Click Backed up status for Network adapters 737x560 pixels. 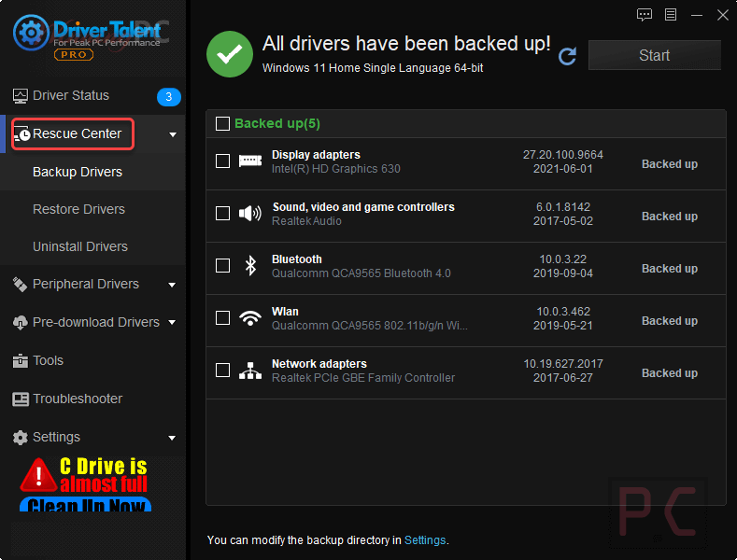[670, 373]
